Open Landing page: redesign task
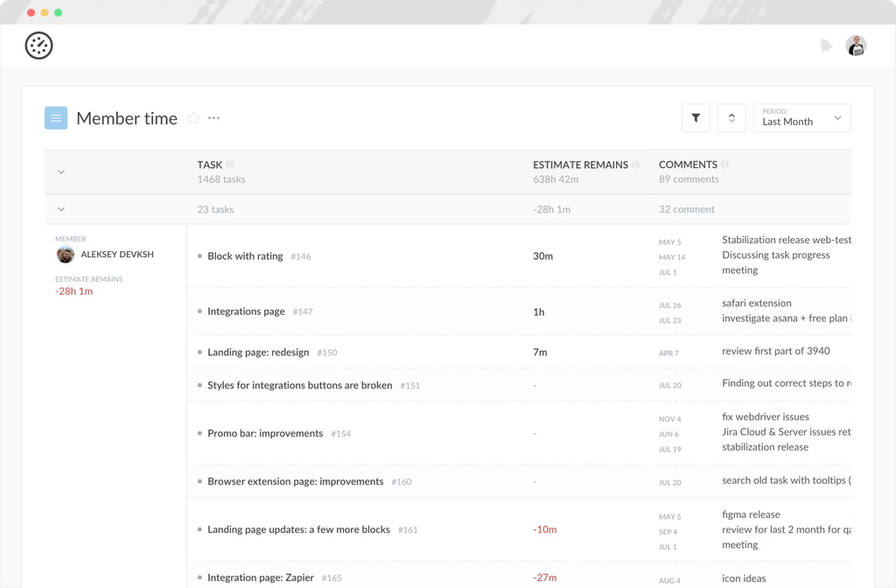This screenshot has width=896, height=588. tap(258, 353)
